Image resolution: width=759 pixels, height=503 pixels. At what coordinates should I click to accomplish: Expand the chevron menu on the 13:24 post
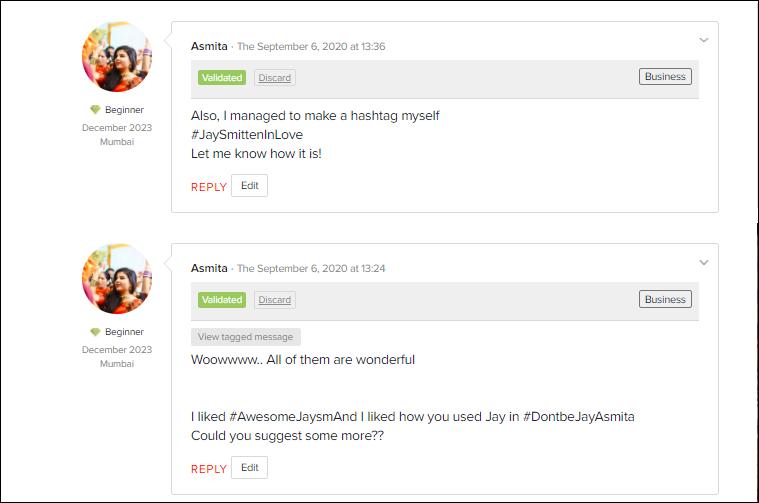(704, 262)
